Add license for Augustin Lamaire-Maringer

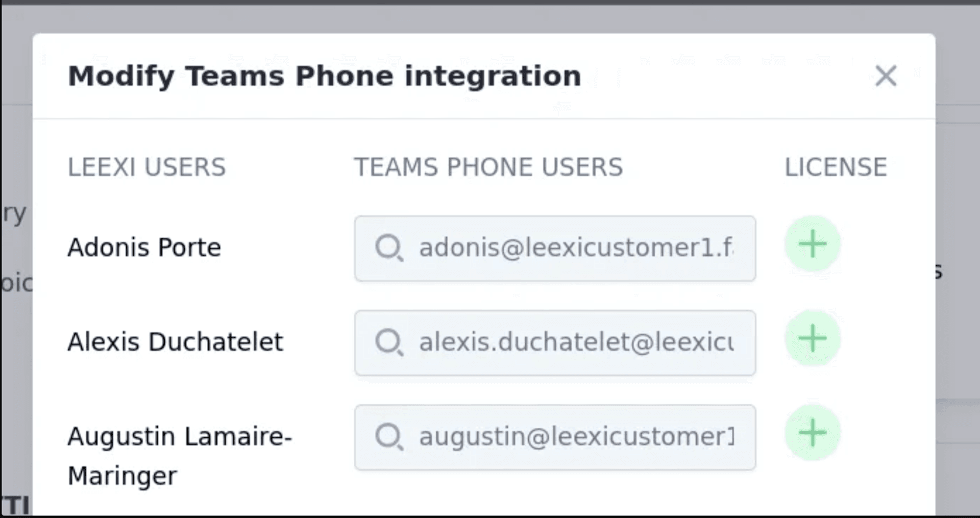coord(812,433)
